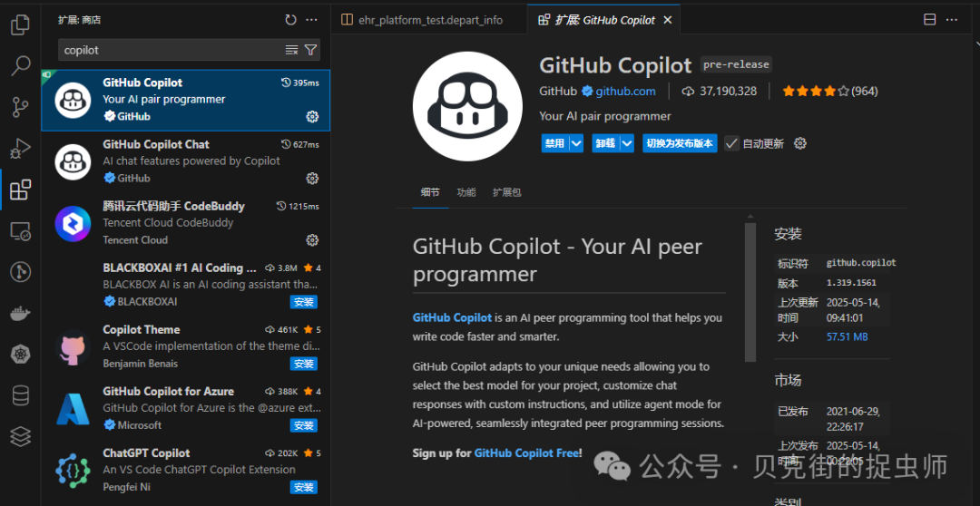Open the Search view in activity bar
Viewport: 980px width, 506px height.
(x=21, y=65)
